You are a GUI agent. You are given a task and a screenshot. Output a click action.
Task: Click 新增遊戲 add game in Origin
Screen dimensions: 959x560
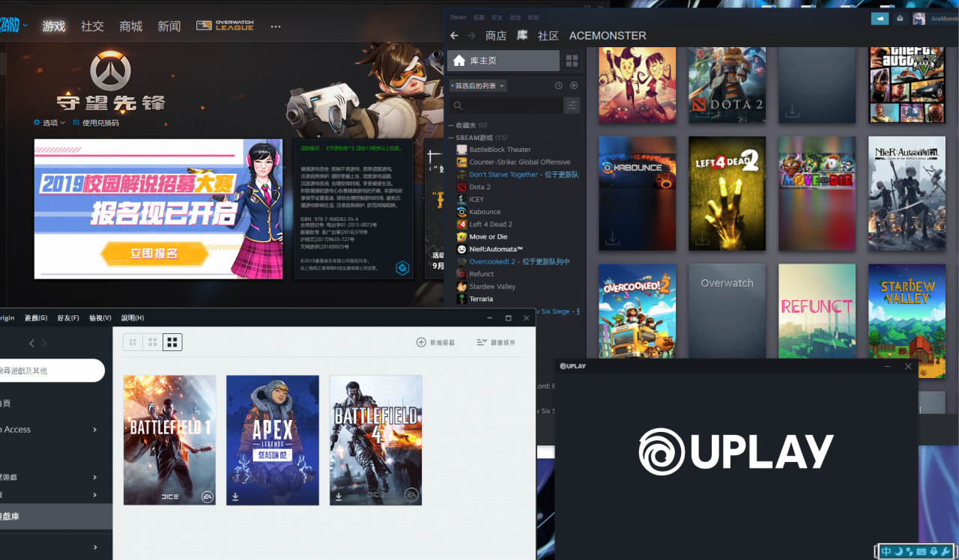(436, 342)
